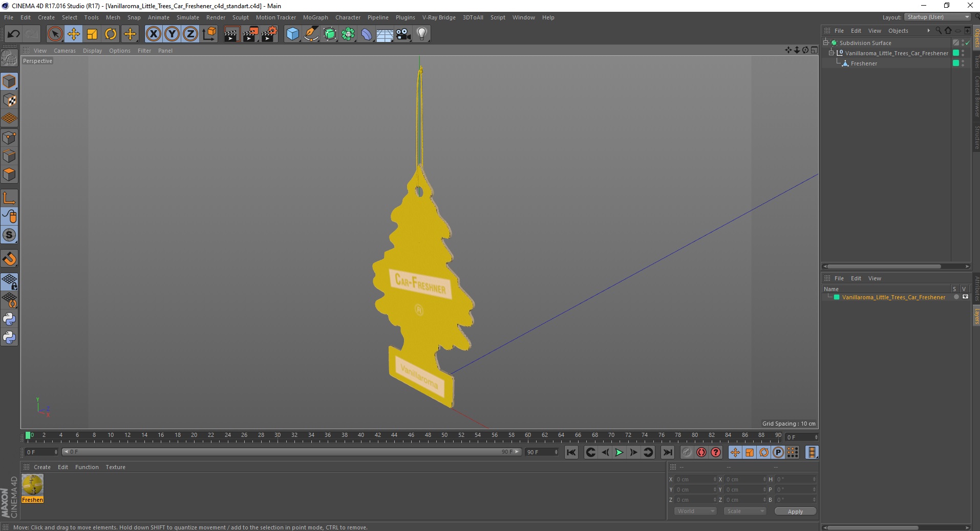Image resolution: width=980 pixels, height=531 pixels.
Task: Click the Apply button
Action: [x=795, y=512]
